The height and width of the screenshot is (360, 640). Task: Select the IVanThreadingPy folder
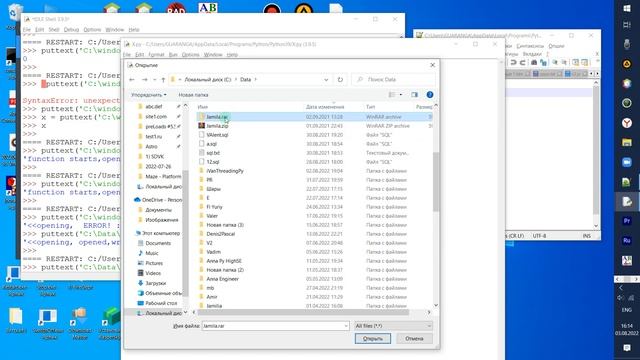[x=224, y=171]
